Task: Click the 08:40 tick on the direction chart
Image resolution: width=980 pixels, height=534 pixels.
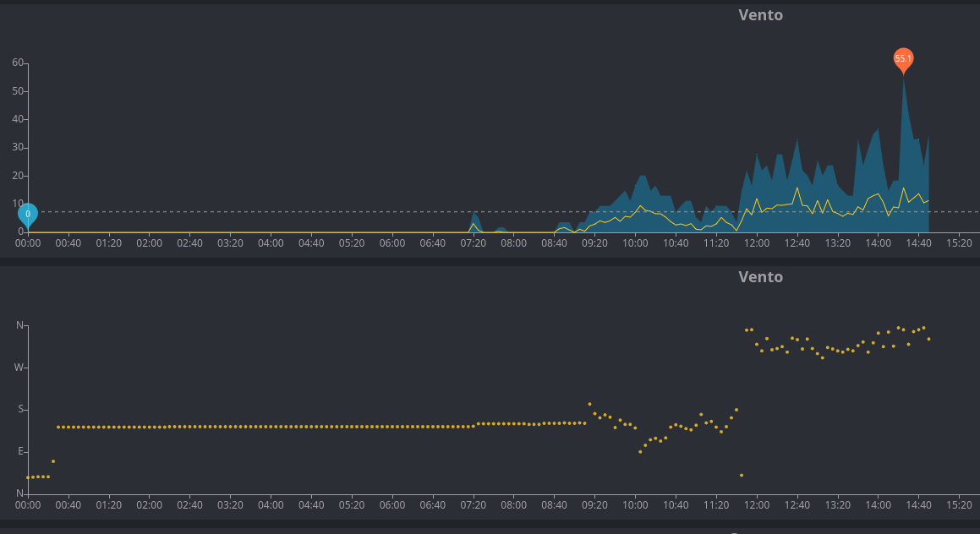Action: tap(554, 504)
